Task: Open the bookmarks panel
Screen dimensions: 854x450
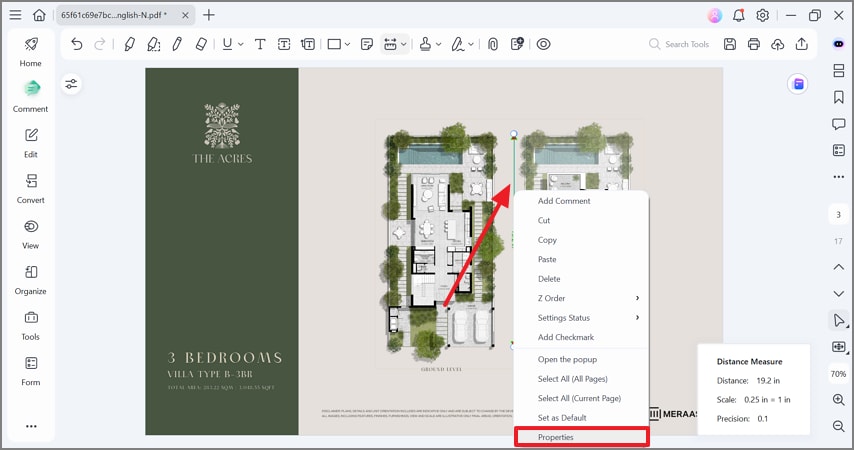Action: [x=839, y=97]
